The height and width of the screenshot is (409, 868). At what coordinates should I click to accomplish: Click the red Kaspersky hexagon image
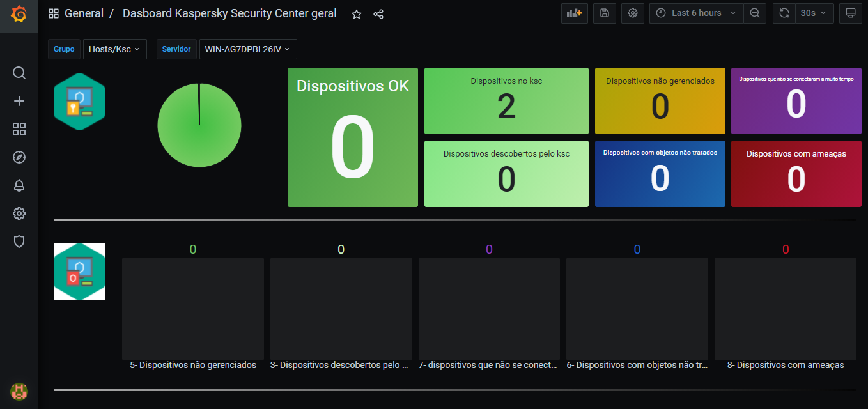click(79, 272)
